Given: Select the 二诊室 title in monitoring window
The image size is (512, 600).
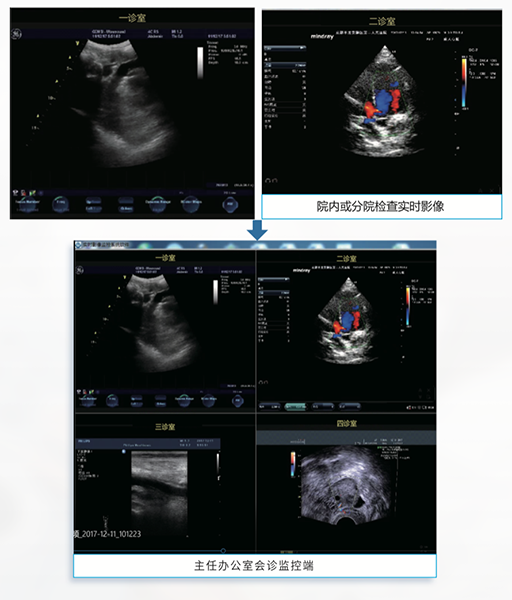Looking at the screenshot, I should (x=347, y=259).
